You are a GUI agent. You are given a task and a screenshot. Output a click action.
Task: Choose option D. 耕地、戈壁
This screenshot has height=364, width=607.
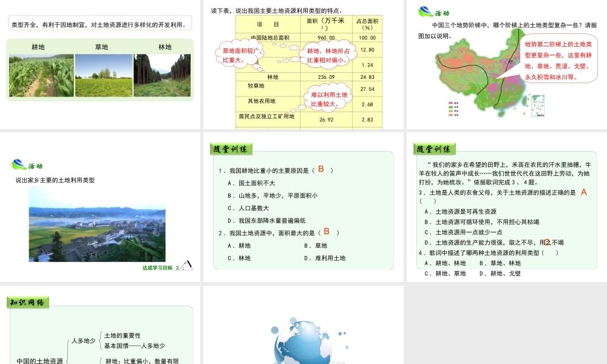pos(500,273)
